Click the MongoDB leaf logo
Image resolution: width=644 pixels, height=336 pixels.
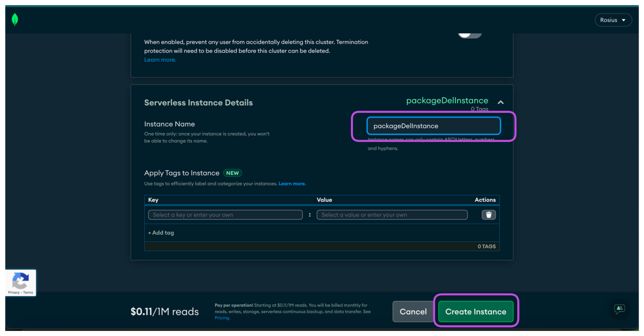pyautogui.click(x=15, y=20)
